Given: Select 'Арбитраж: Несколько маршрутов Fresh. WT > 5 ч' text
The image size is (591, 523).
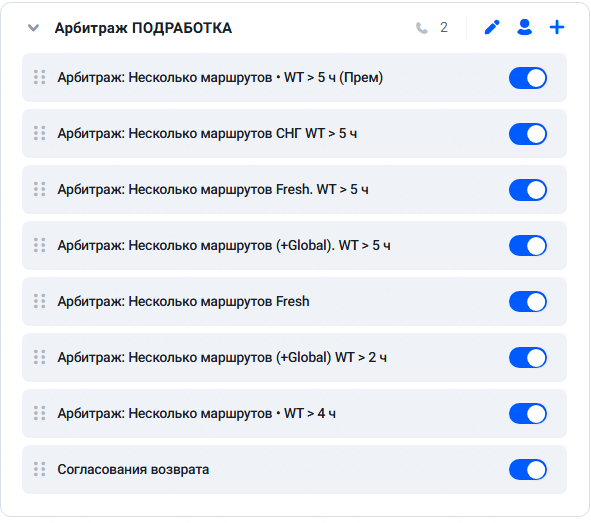Looking at the screenshot, I should (213, 190).
